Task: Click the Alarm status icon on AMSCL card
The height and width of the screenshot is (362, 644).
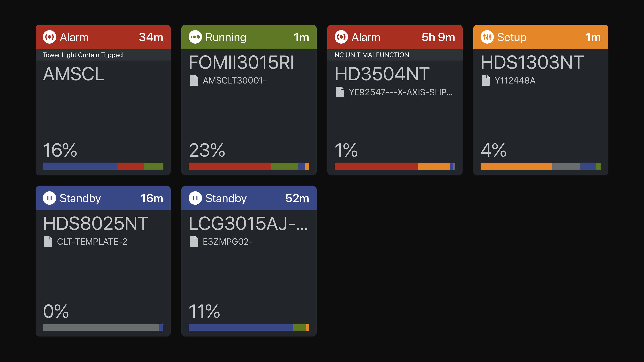Action: [x=49, y=37]
